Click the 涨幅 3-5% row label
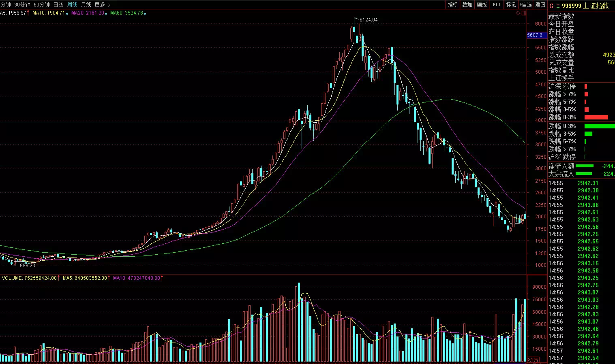Screen dimensions: 615x364 [562, 109]
